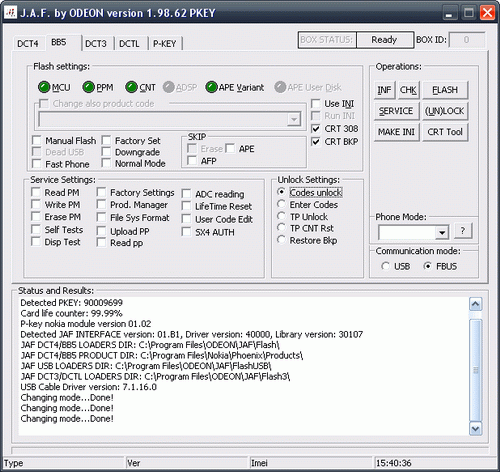Choose USB communication mode

385,266
